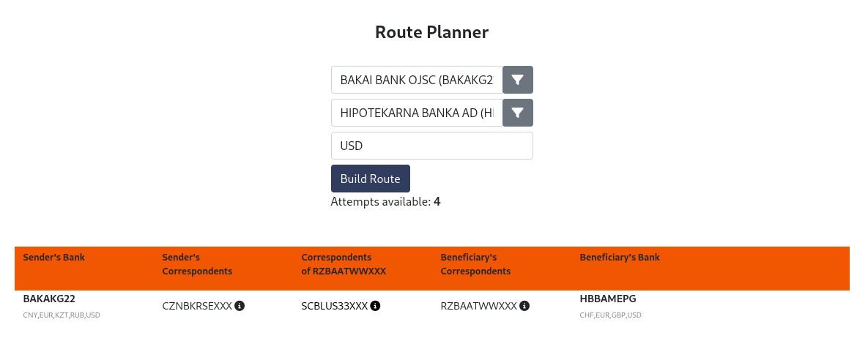The image size is (868, 341).
Task: Click the Sender's Bank column header
Action: tap(53, 258)
